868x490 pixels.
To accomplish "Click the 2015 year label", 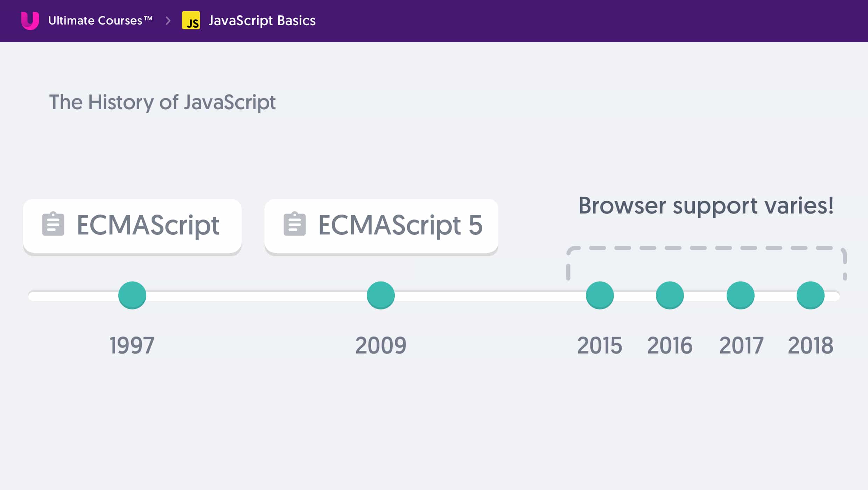I will [x=600, y=345].
